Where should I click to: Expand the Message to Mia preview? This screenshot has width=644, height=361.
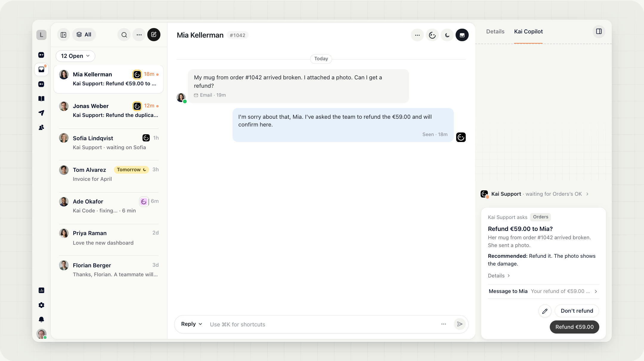(x=543, y=291)
